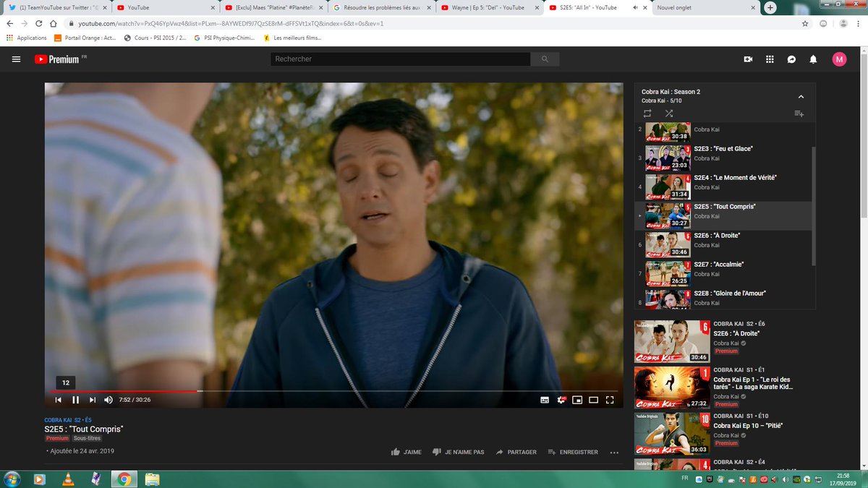Open the Applications bookmarks shortcut
This screenshot has width=868, height=488.
pos(26,38)
